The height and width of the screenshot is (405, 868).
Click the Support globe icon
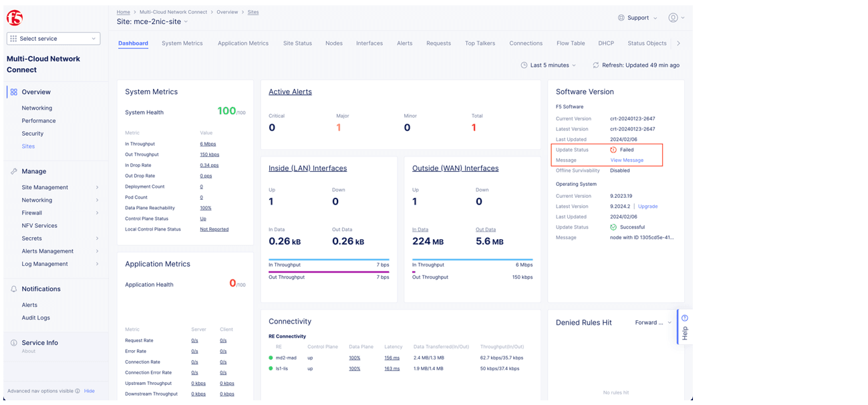[621, 18]
